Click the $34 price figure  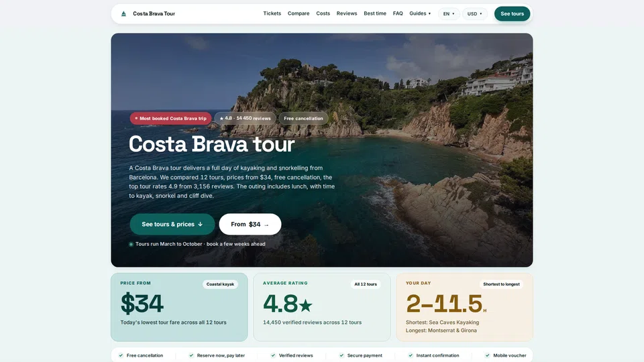142,303
